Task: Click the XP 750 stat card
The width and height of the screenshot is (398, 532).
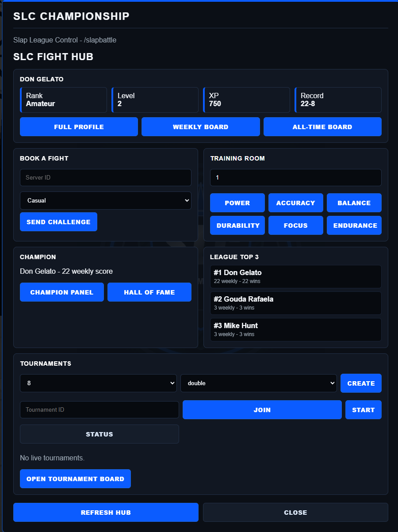Action: pyautogui.click(x=246, y=100)
